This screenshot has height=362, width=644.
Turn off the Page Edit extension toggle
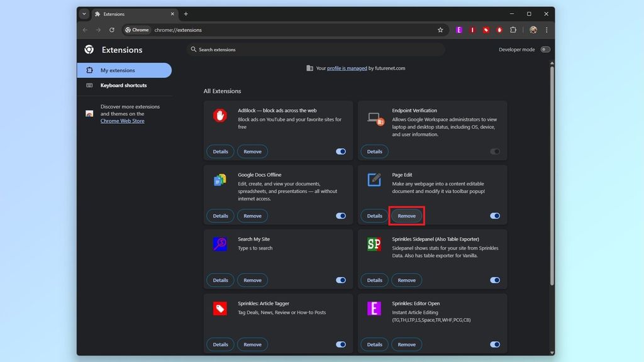pos(494,216)
